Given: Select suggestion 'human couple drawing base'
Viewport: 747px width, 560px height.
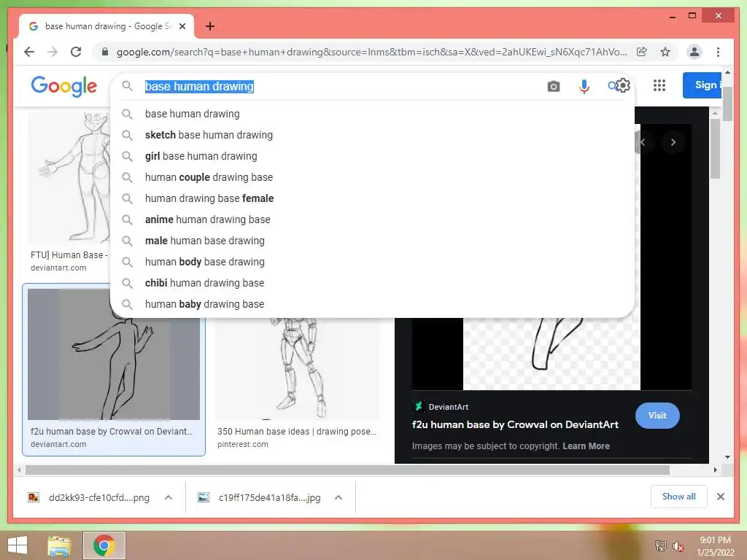Looking at the screenshot, I should coord(372,177).
